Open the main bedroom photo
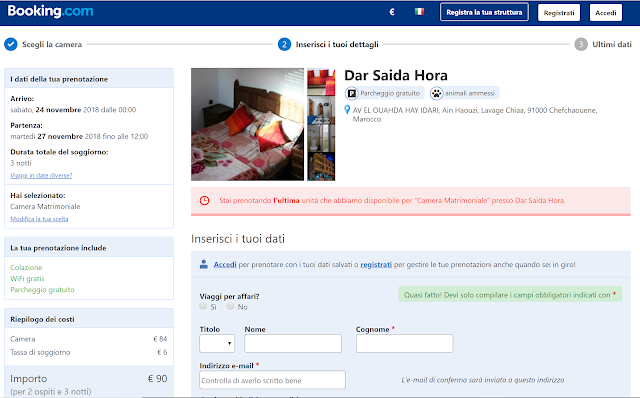Viewport: 640px width, 398px height. click(x=247, y=125)
